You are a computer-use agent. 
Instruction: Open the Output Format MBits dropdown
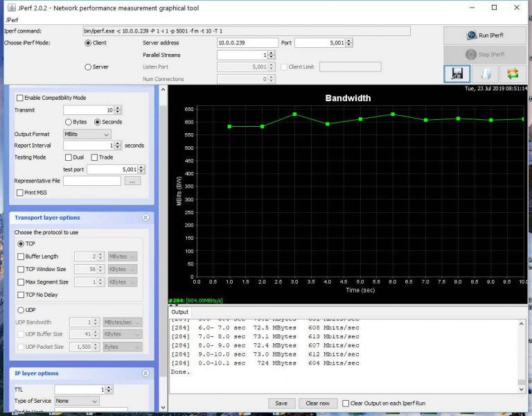[x=87, y=134]
